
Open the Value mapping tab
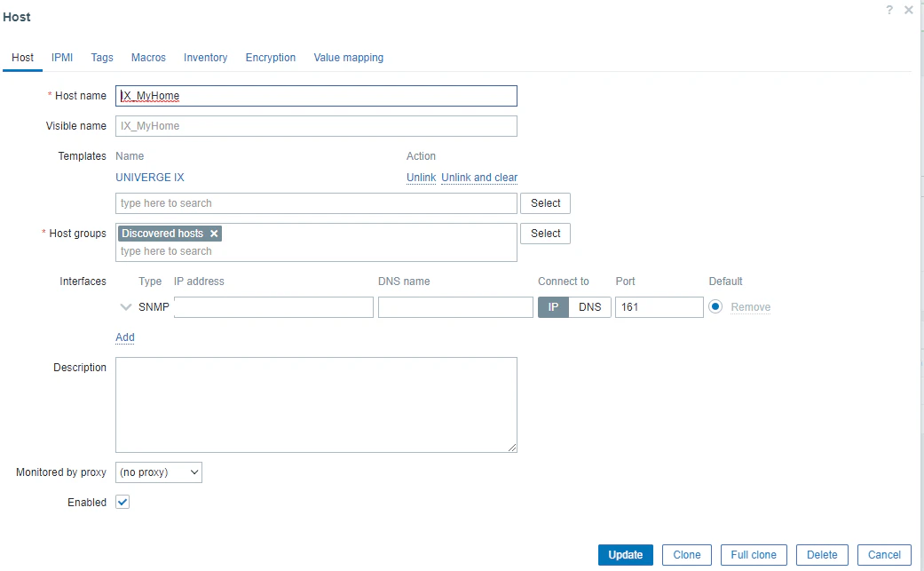[x=348, y=58]
